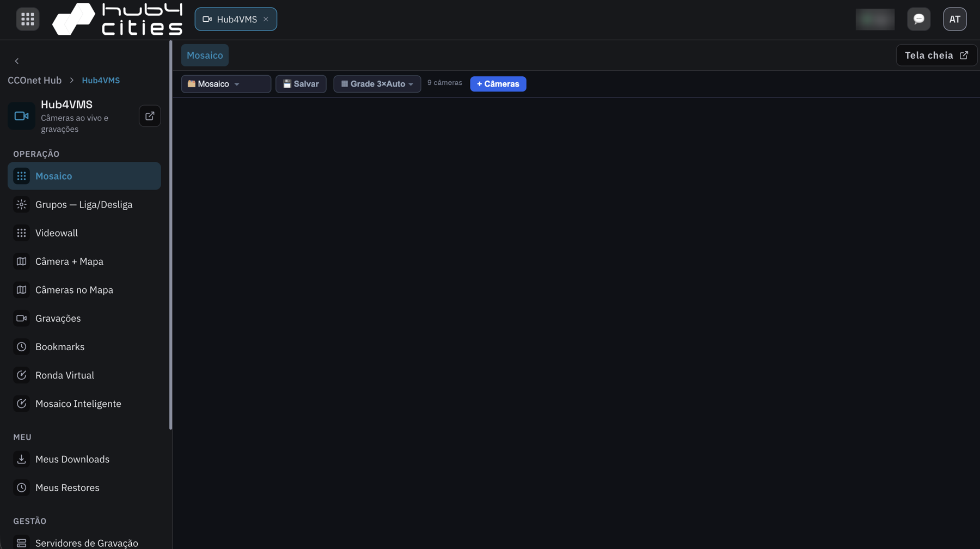Click the Gravações camera icon
The width and height of the screenshot is (980, 549).
pos(21,319)
